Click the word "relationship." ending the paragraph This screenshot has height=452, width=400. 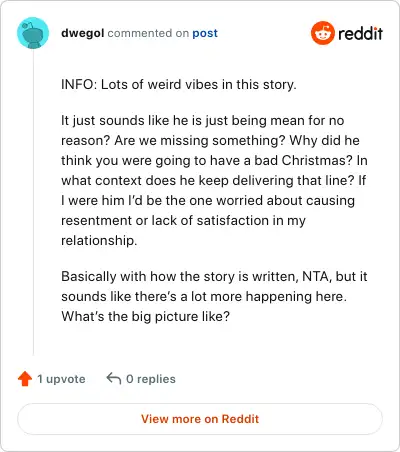[99, 240]
